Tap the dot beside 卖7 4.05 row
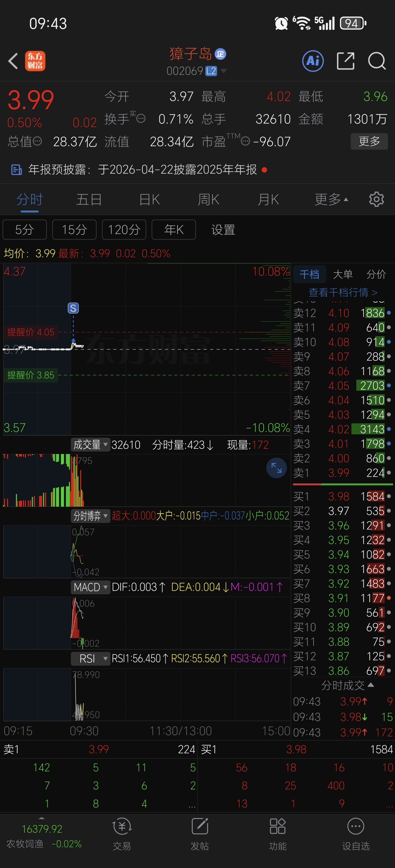Viewport: 395px width, 868px height. tap(389, 386)
